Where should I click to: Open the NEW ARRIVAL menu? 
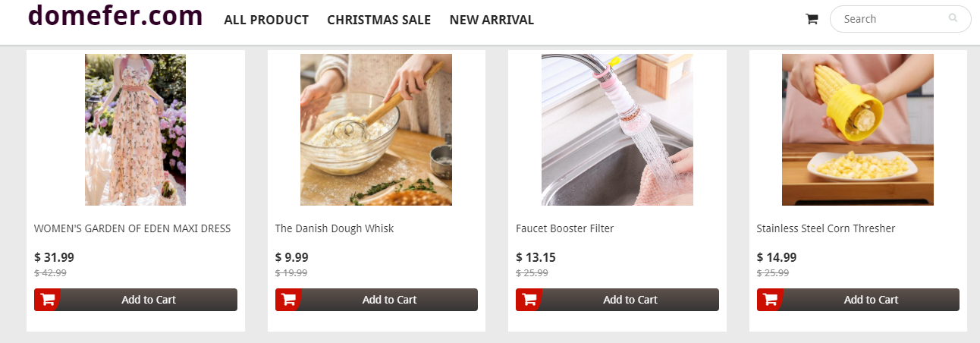492,20
